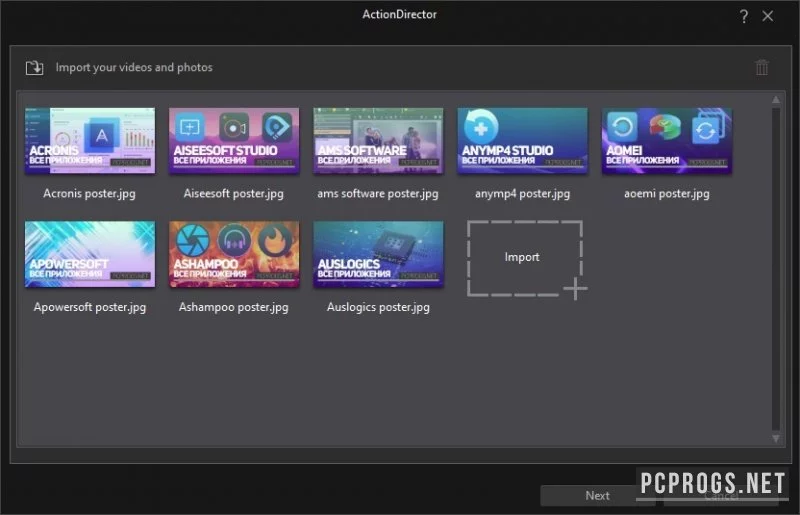The height and width of the screenshot is (515, 800).
Task: Select the Ashampoo poster thumbnail
Action: (x=234, y=254)
